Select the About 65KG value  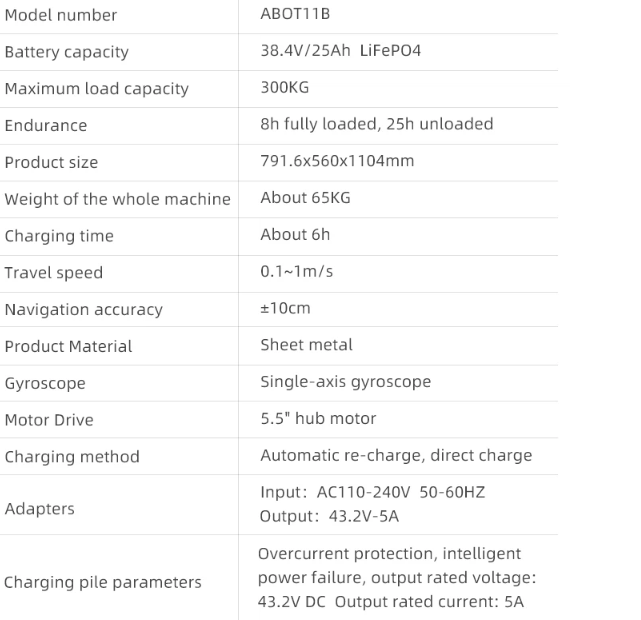tap(305, 197)
